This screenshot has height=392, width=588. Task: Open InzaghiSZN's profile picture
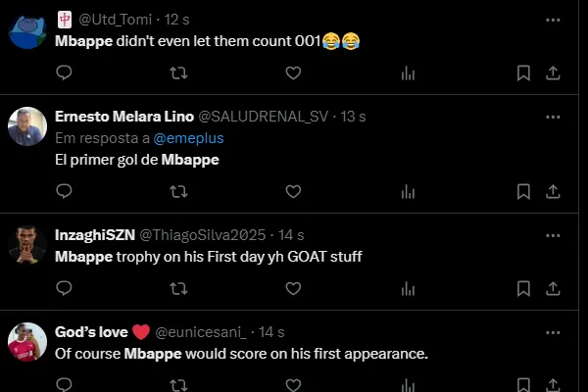click(x=27, y=245)
